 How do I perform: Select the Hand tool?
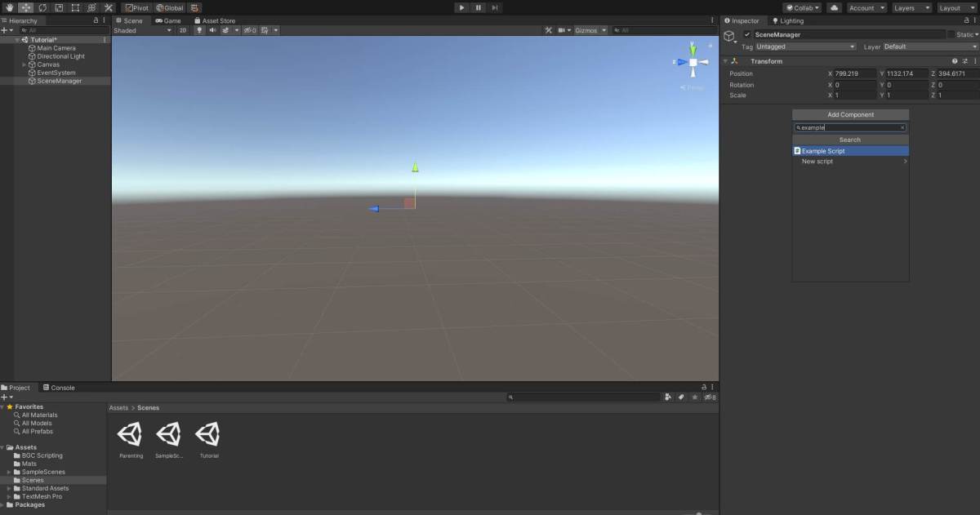coord(10,7)
